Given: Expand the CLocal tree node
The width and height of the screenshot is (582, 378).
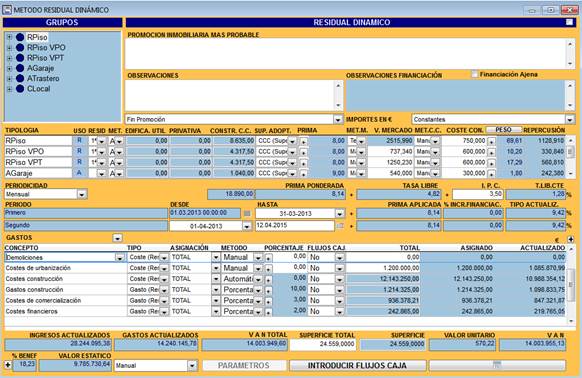Looking at the screenshot, I should click(x=10, y=89).
